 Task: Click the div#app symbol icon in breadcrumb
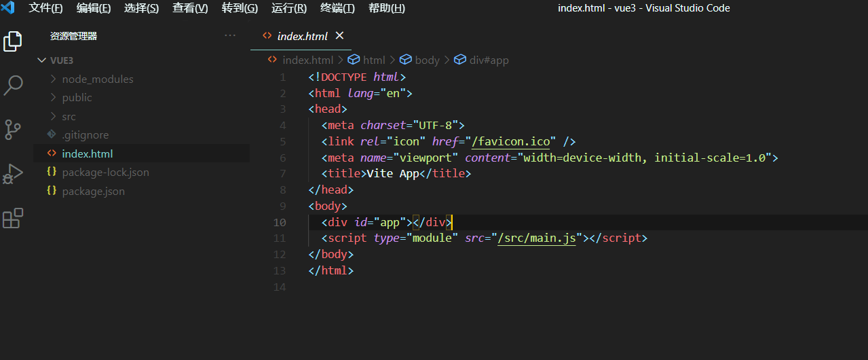[x=459, y=60]
